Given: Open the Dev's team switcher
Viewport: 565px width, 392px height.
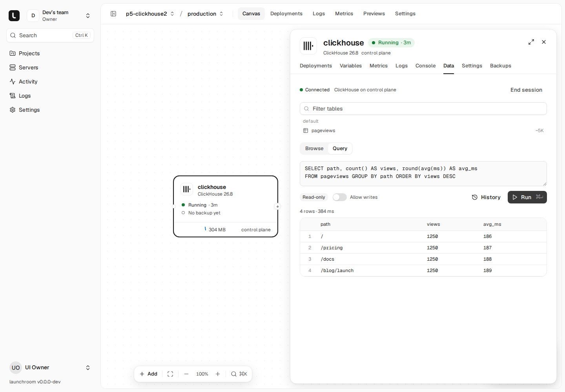Looking at the screenshot, I should coord(60,16).
